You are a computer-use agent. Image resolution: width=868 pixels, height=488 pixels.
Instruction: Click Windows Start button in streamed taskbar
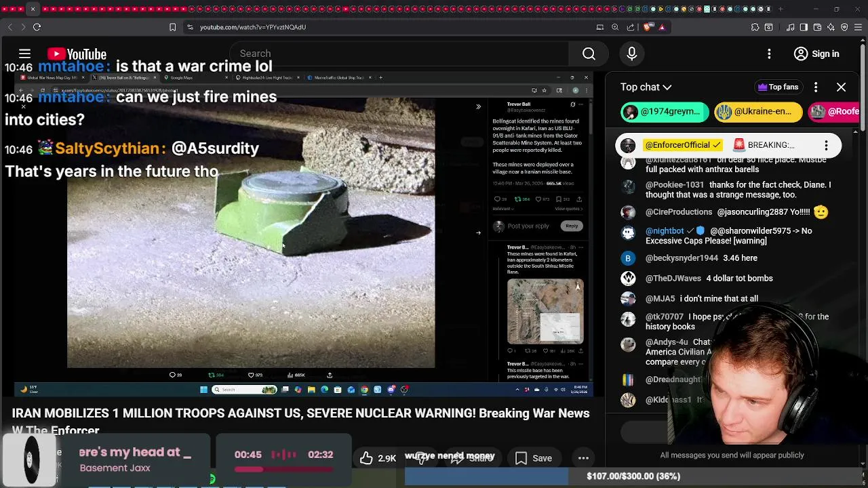coord(203,389)
